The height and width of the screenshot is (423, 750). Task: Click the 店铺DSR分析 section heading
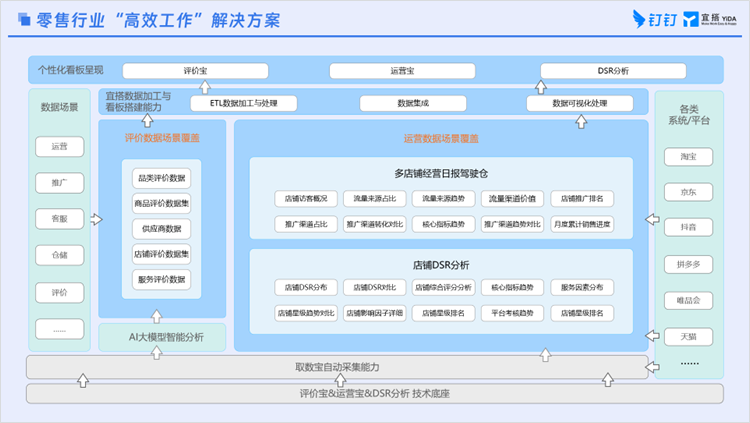coord(441,265)
